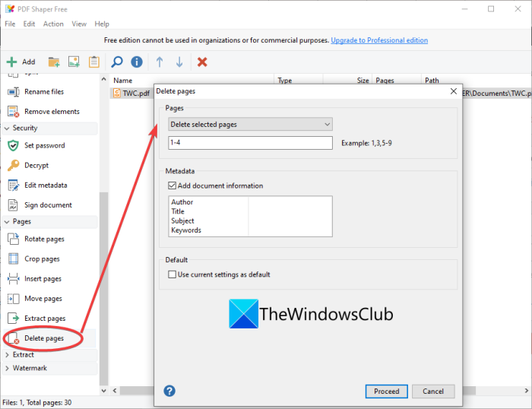Click the blue help question mark icon
The image size is (532, 409).
click(x=169, y=391)
